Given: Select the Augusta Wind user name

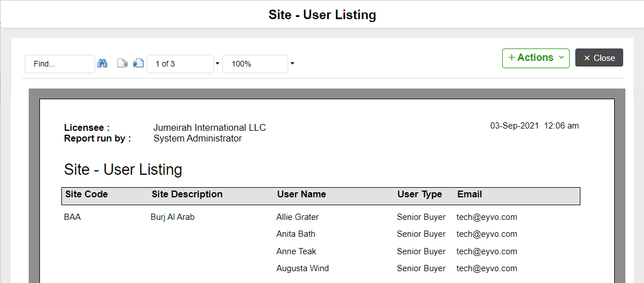Looking at the screenshot, I should point(302,268).
